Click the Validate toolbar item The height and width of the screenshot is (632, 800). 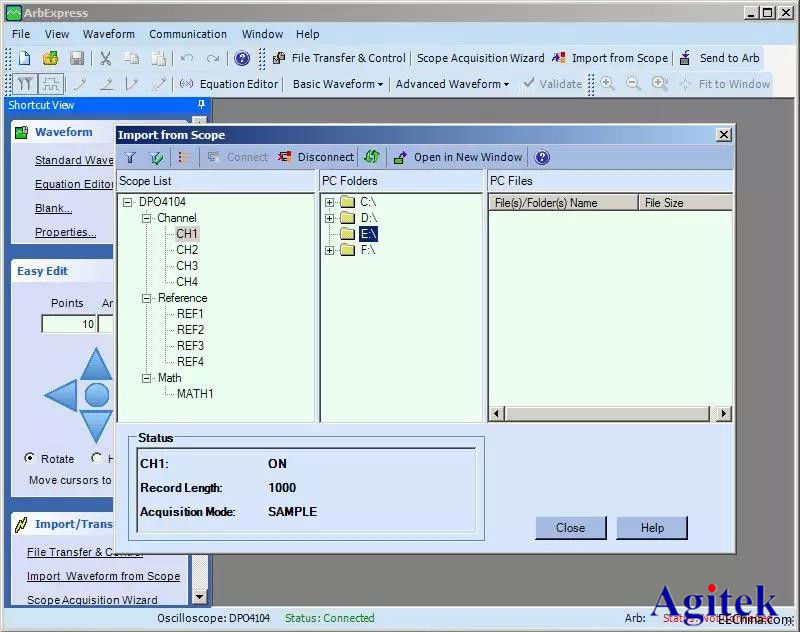[x=553, y=84]
